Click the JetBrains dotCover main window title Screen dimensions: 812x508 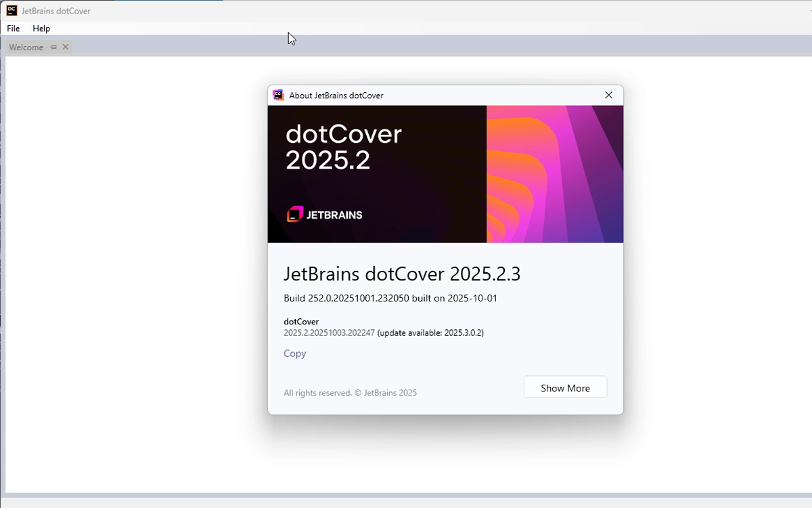click(56, 11)
